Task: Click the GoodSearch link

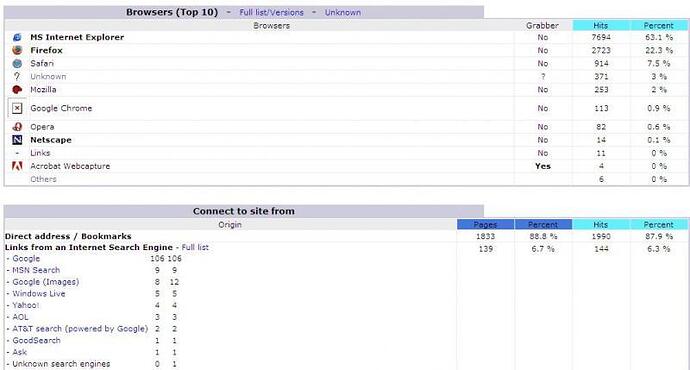Action: point(37,341)
